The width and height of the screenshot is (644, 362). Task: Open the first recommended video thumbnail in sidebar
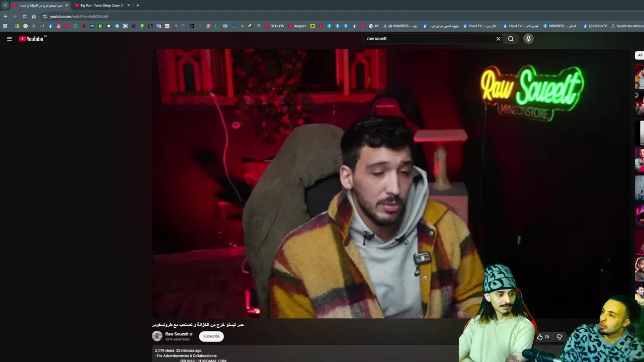tap(639, 76)
